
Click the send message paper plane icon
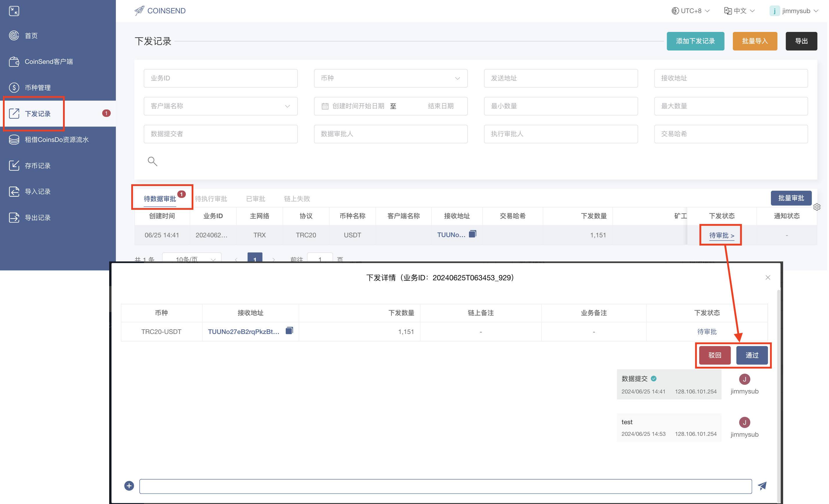(x=762, y=486)
